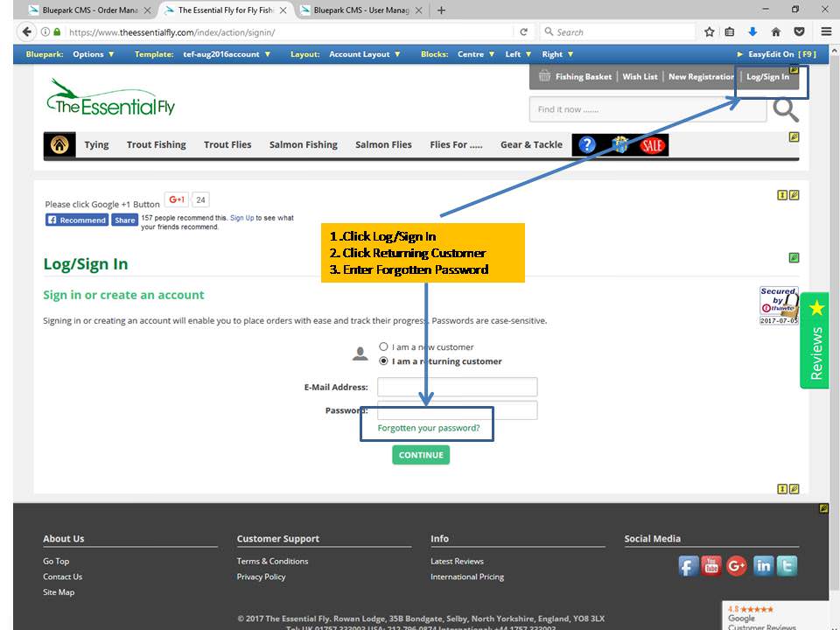Open the Twitter social media icon
Viewport: 840px width, 630px height.
click(787, 566)
